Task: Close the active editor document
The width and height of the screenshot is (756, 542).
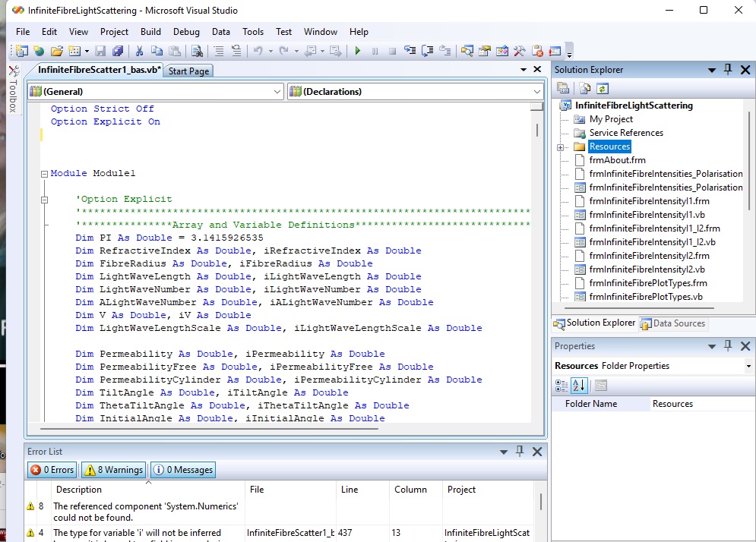Action: click(538, 69)
